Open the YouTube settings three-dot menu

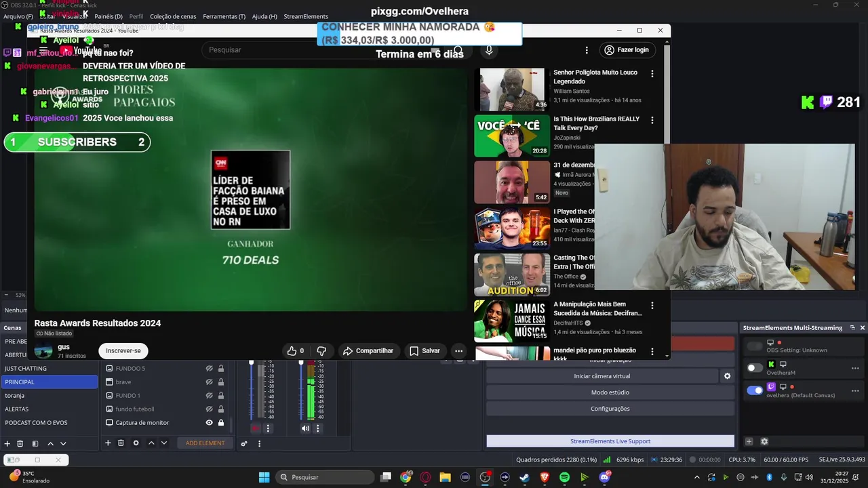(587, 50)
